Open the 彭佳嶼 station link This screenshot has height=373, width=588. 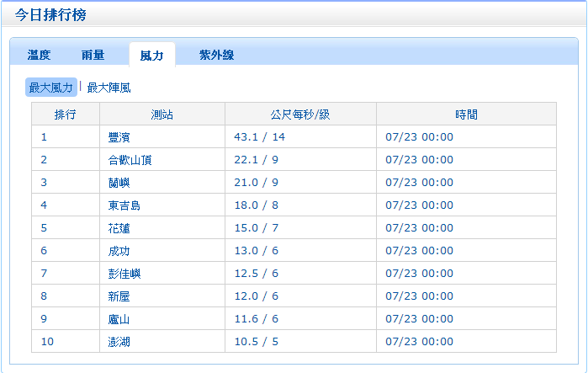tap(124, 274)
